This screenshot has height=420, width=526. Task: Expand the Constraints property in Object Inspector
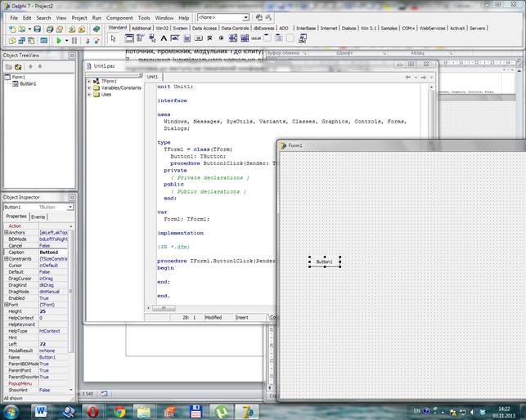click(6, 259)
